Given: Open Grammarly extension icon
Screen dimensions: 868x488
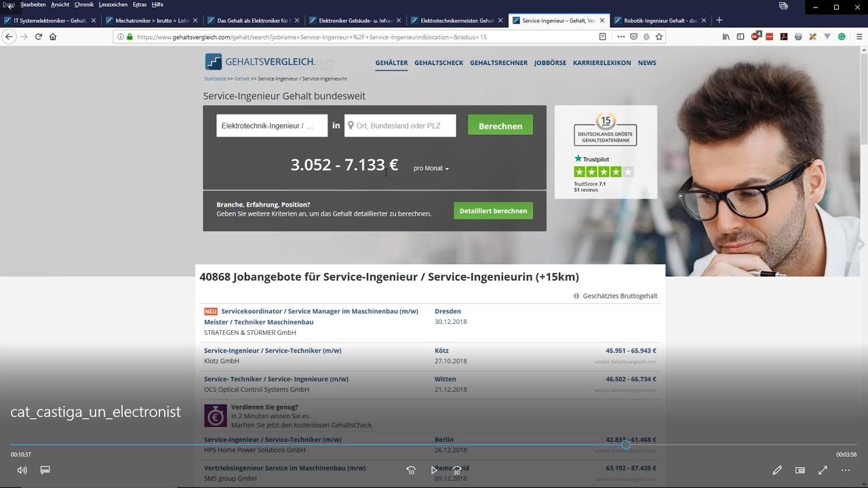Looking at the screenshot, I should 842,37.
